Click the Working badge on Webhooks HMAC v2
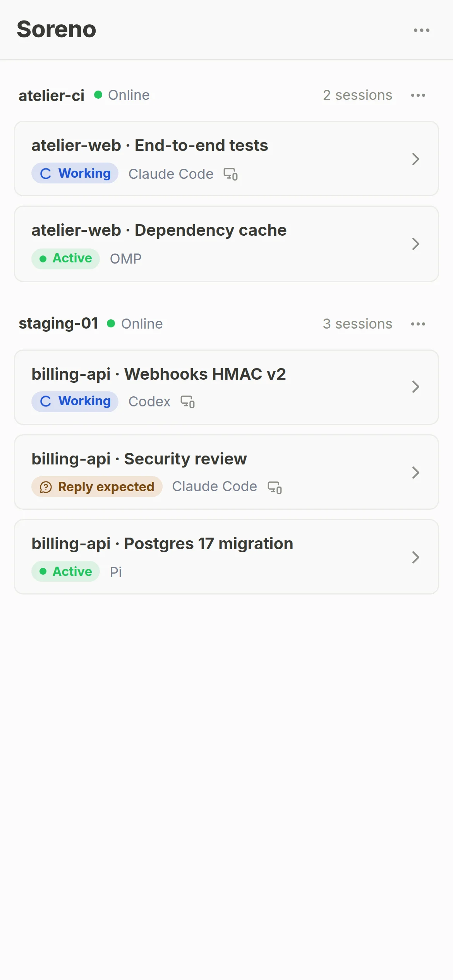The image size is (453, 980). click(75, 401)
